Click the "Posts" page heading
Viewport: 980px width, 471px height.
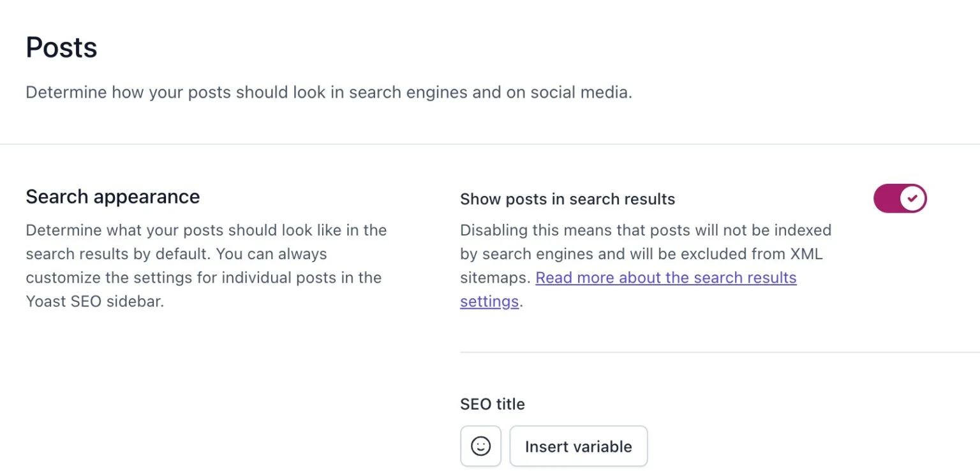click(61, 48)
